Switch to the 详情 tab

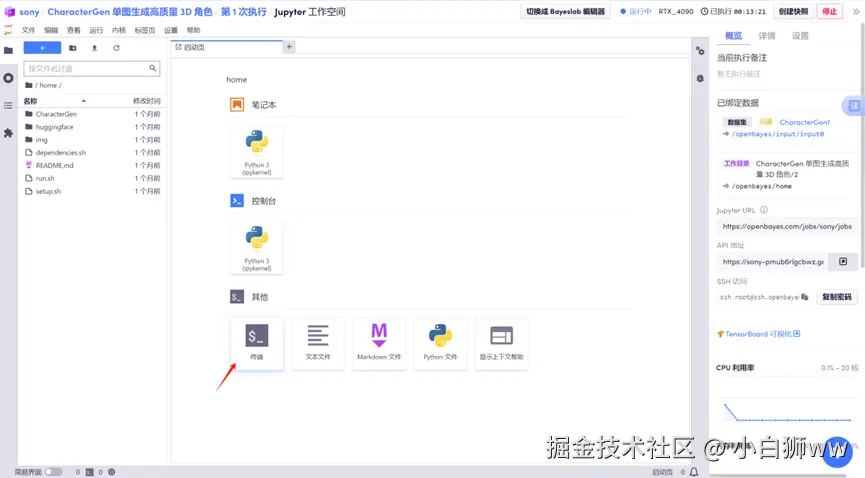click(x=766, y=36)
